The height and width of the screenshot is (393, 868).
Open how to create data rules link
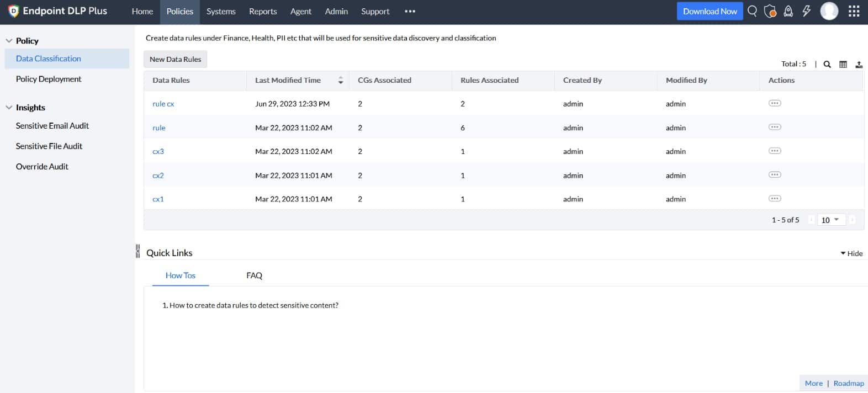253,305
